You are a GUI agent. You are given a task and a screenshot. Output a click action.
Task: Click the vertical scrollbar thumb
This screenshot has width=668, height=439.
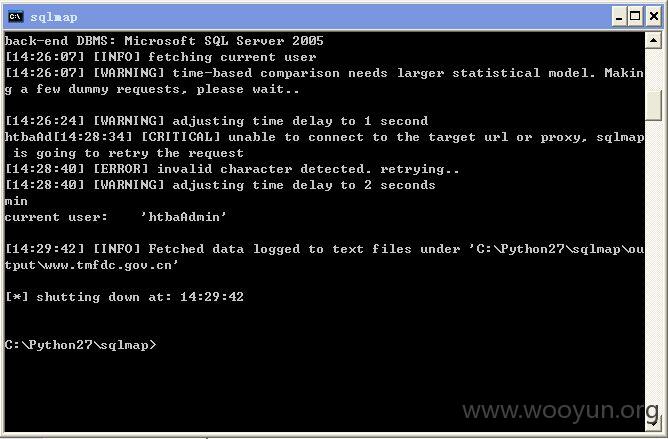[x=653, y=106]
